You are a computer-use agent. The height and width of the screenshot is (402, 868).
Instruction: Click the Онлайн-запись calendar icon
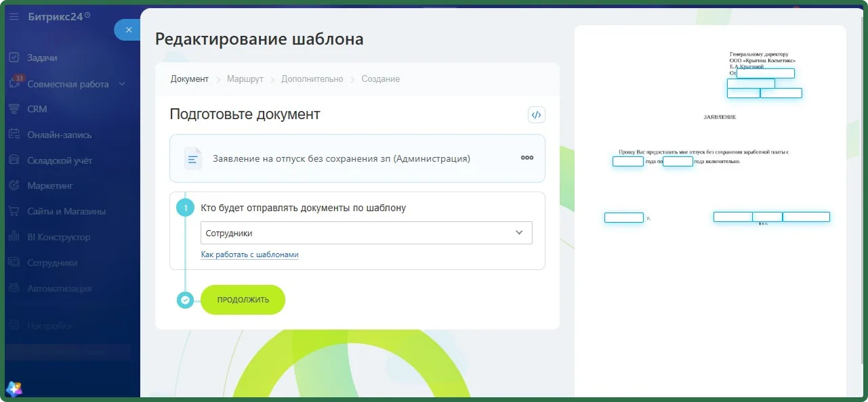(14, 135)
